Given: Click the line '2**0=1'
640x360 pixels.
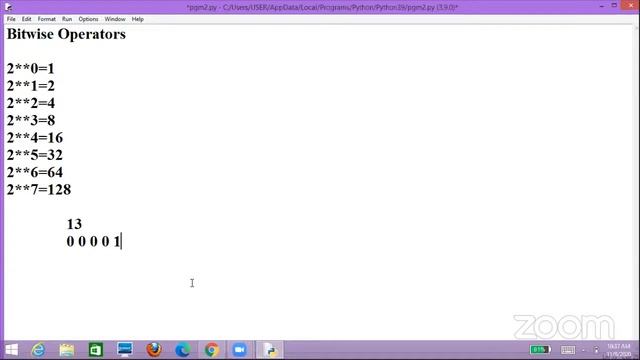Looking at the screenshot, I should tap(31, 68).
